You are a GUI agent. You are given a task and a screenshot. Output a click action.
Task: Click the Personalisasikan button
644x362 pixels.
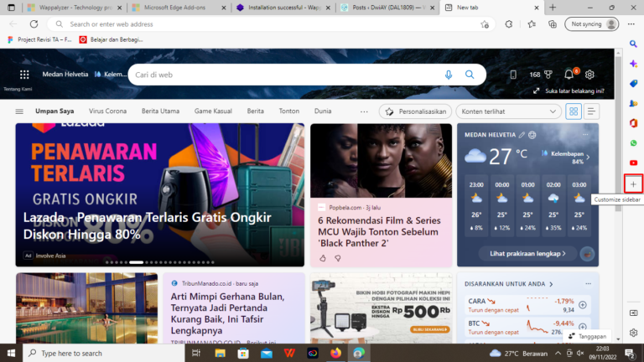pos(416,111)
